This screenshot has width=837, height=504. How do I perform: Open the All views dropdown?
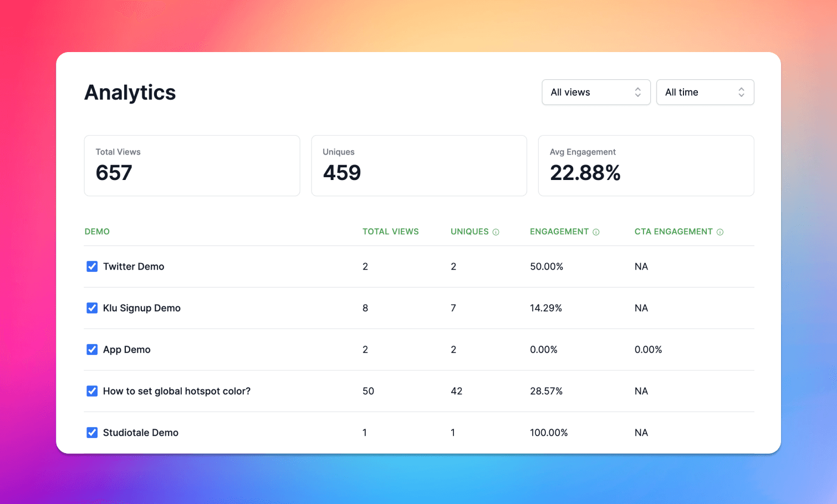(596, 92)
